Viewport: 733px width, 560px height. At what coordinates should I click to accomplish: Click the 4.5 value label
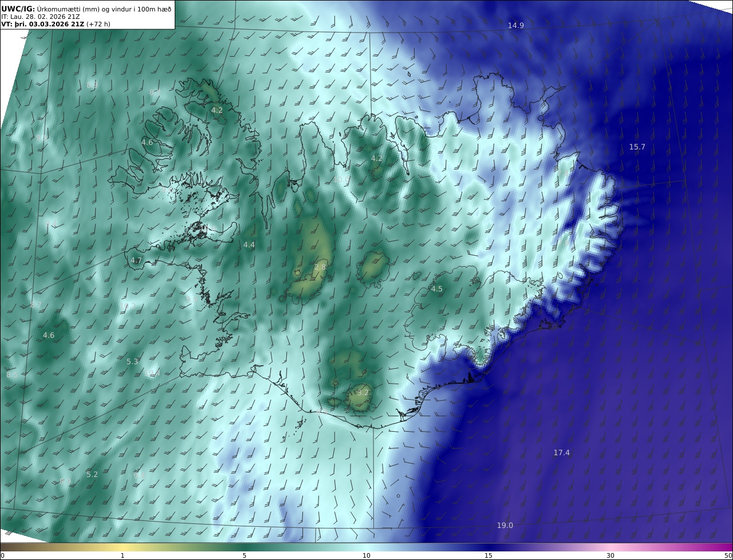click(437, 289)
